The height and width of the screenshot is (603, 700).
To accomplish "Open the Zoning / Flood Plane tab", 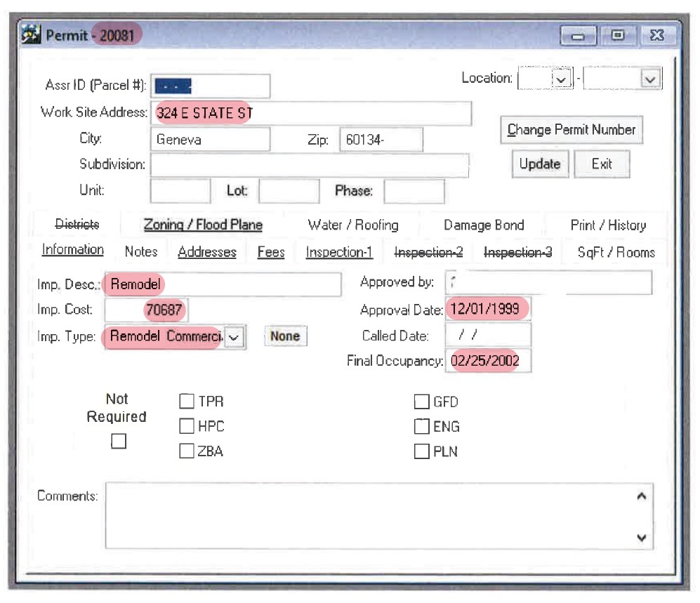I will (x=203, y=225).
